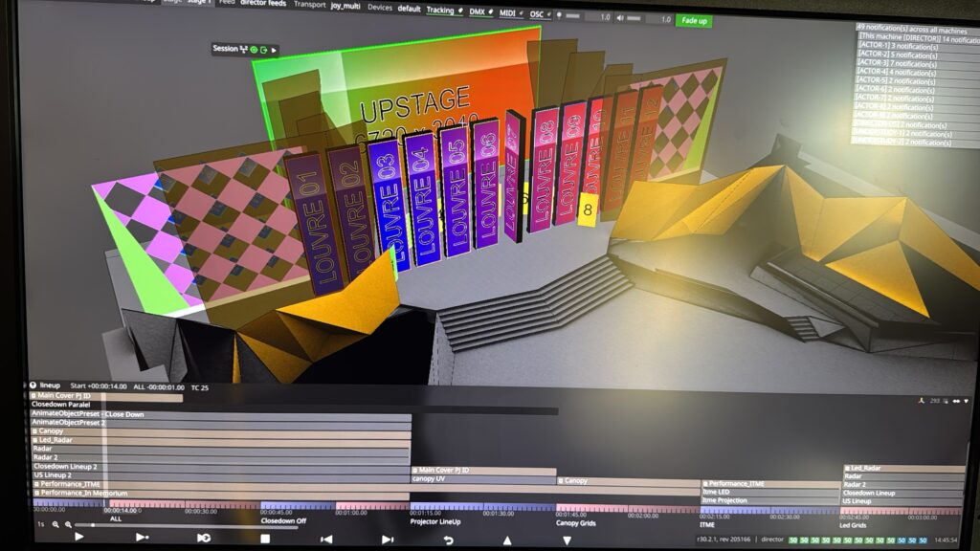This screenshot has height=551, width=980.
Task: Click the axis gizmo icon above timeline
Action: 921,401
